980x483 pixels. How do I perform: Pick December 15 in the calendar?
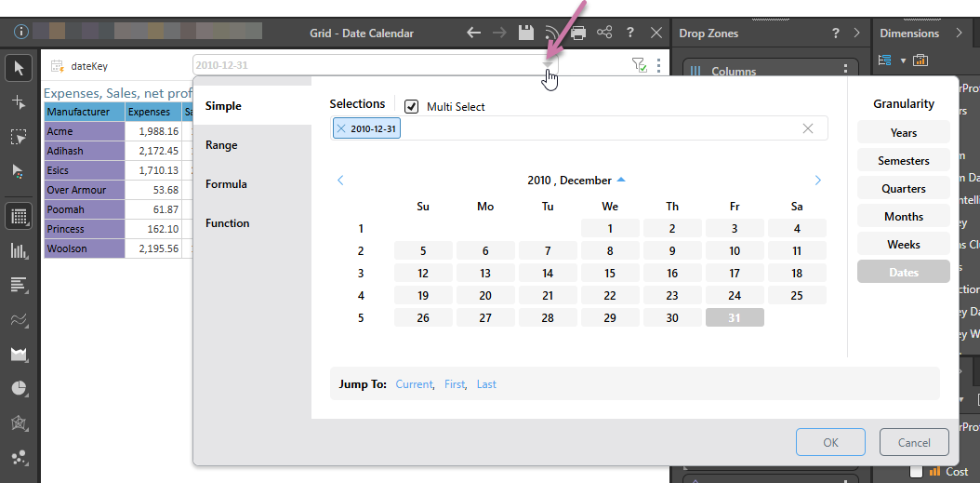(610, 274)
